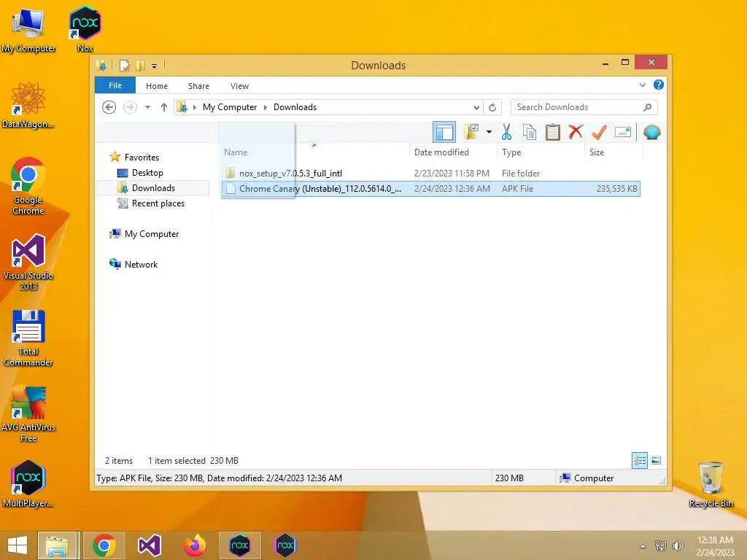Click the volume speaker tray icon
This screenshot has height=560, width=747.
678,546
